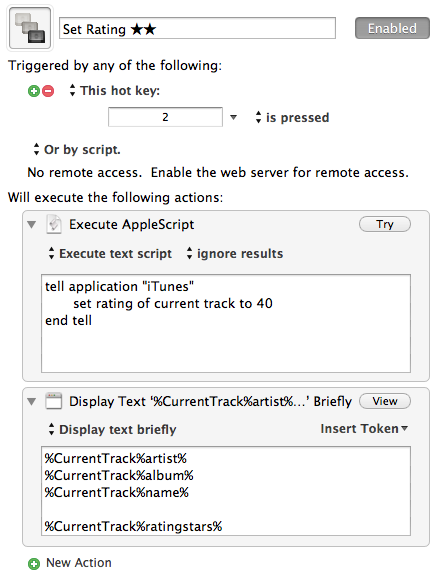Click green plus beside New Action
The image size is (438, 579).
34,563
